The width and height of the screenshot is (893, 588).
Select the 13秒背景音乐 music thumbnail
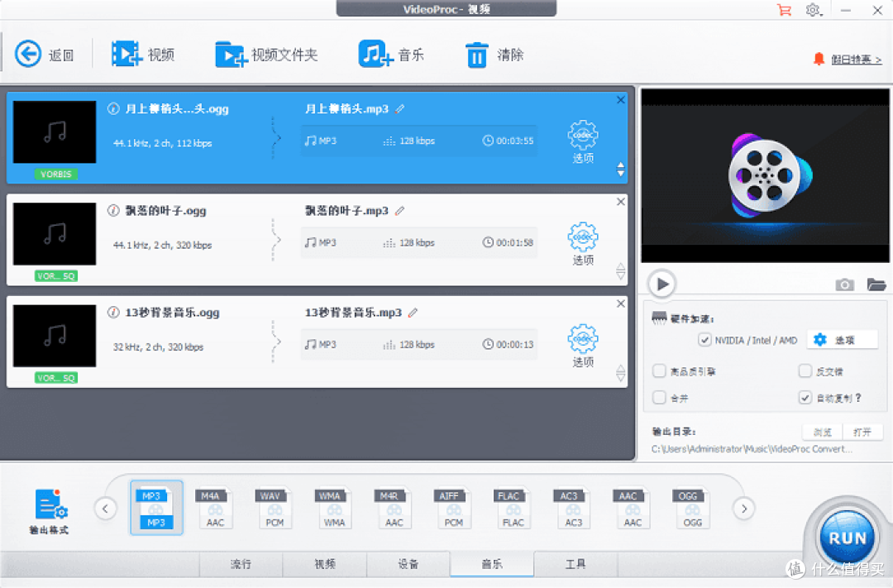55,336
